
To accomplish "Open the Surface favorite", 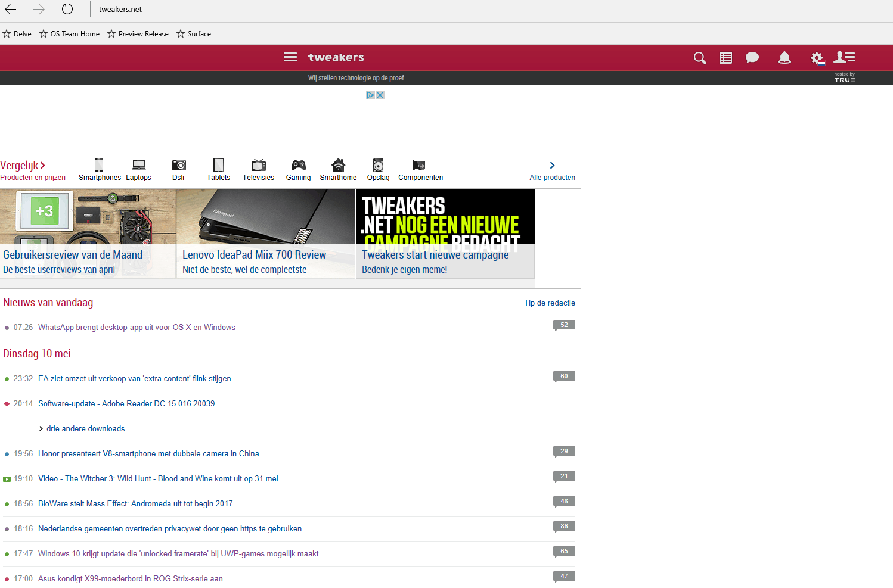I will click(x=194, y=34).
